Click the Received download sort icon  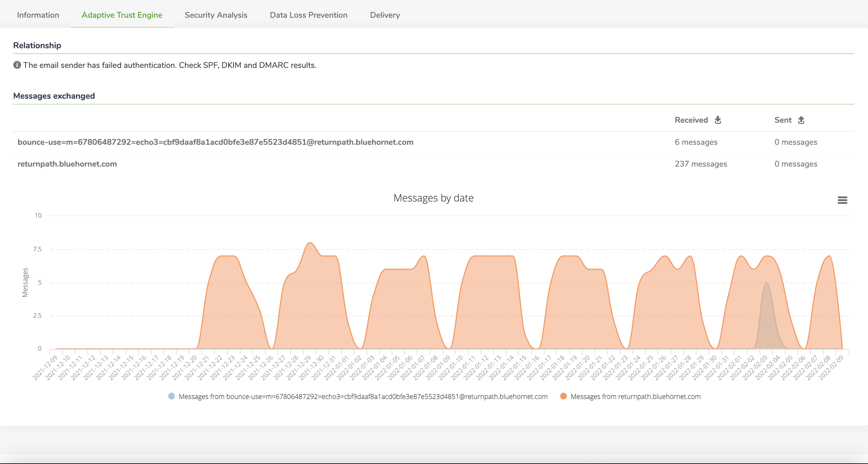pos(718,120)
